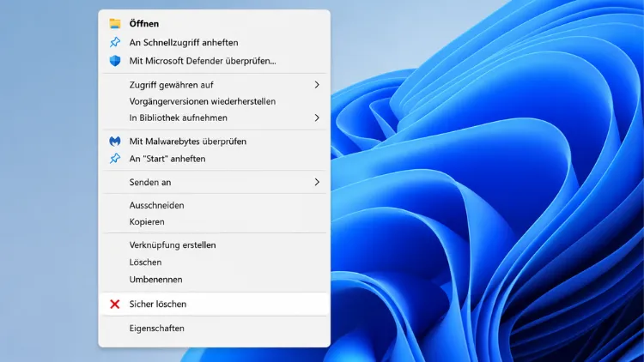Click the pin icon beside An "Start" anheften
The width and height of the screenshot is (644, 362).
point(115,159)
